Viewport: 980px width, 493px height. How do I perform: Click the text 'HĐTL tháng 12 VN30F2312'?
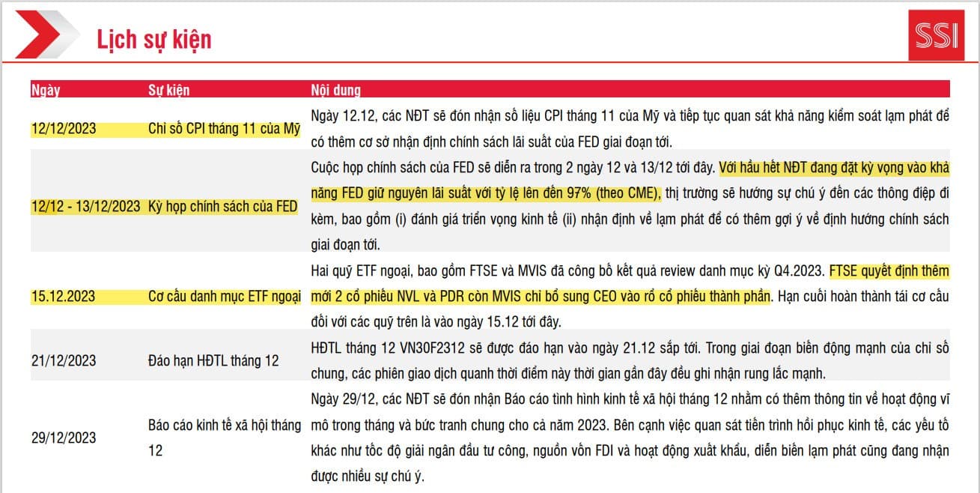pyautogui.click(x=386, y=348)
